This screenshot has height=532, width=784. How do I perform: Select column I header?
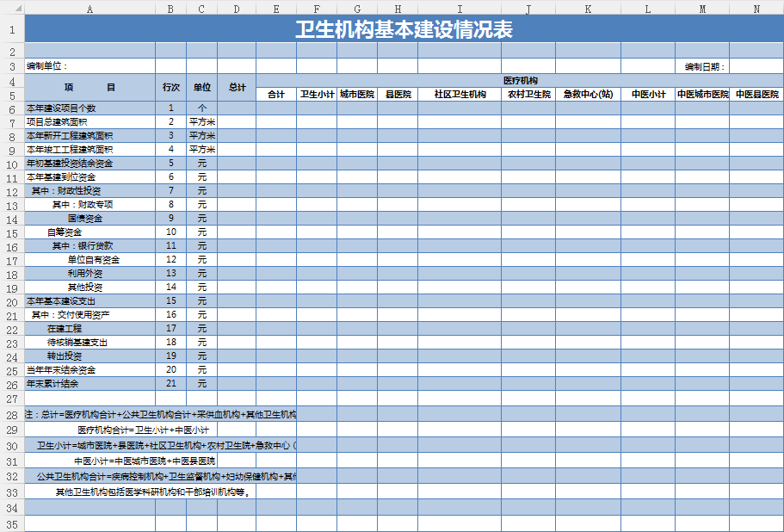[460, 8]
